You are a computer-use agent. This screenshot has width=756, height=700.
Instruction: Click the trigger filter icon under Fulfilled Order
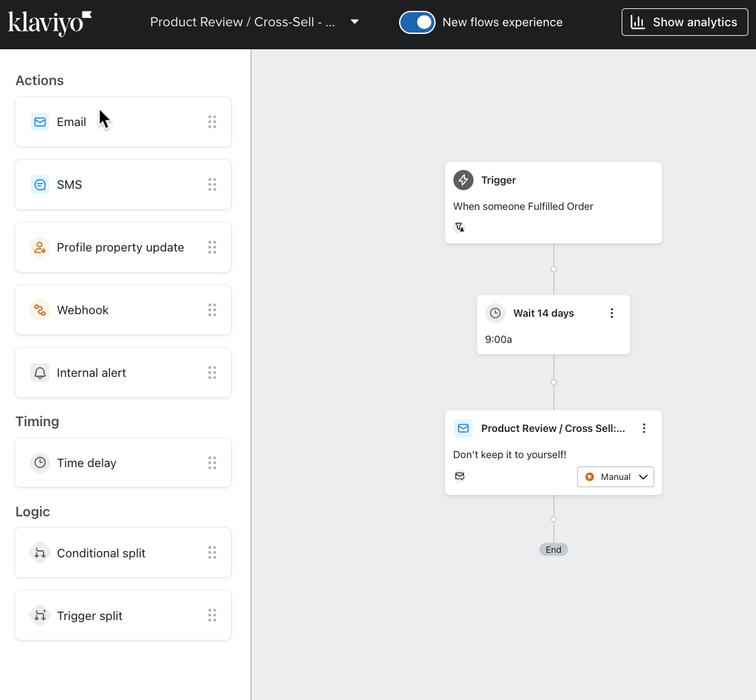(x=459, y=227)
